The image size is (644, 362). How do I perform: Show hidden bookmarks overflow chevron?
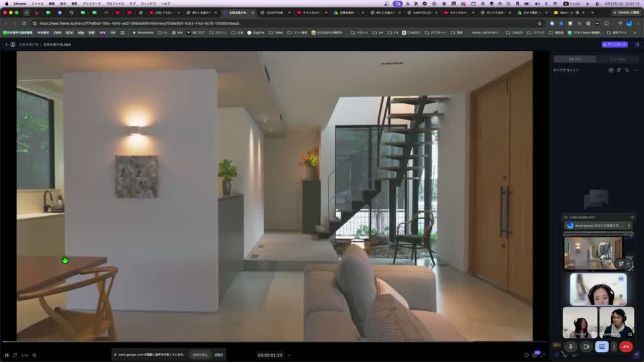click(635, 32)
